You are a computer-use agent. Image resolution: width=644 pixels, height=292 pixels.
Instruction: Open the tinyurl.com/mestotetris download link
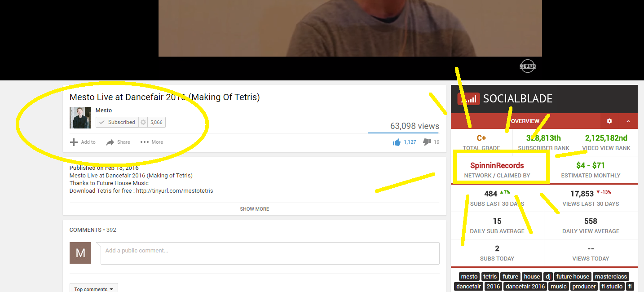[x=175, y=191]
